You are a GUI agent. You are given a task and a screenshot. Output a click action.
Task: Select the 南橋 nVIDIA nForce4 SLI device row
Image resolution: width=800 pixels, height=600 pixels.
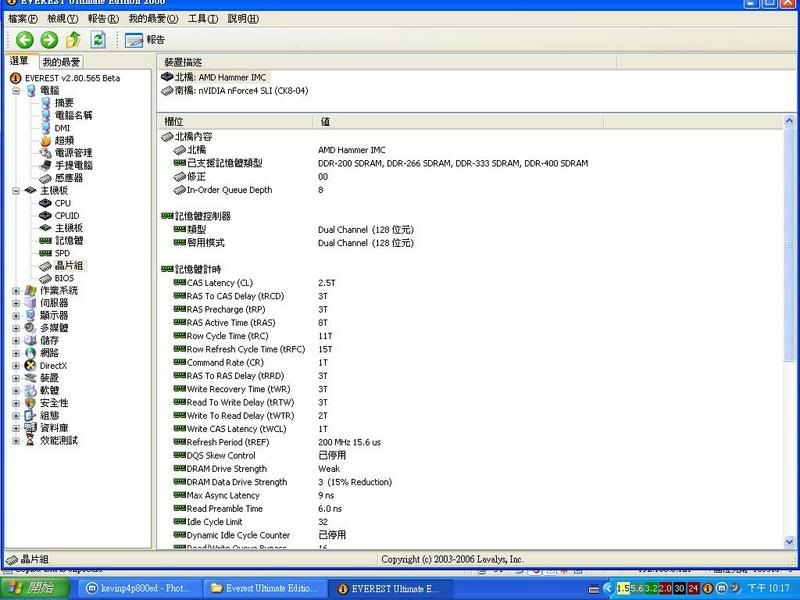click(x=241, y=91)
